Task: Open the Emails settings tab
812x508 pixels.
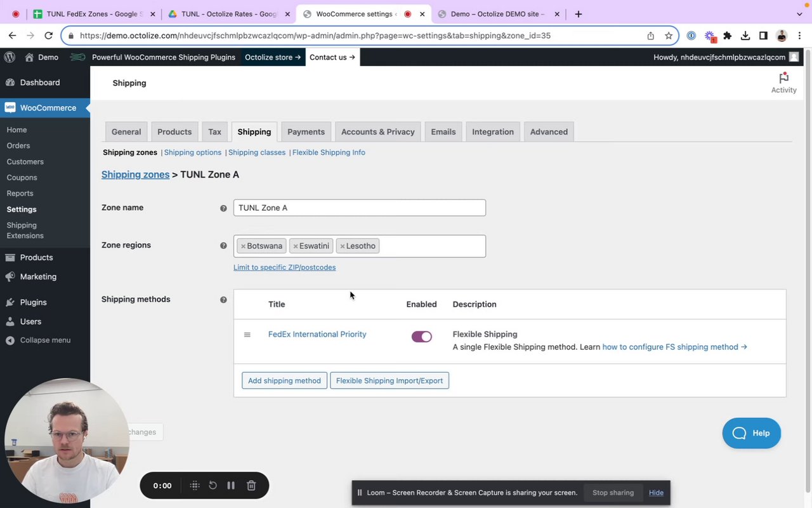Action: point(443,132)
